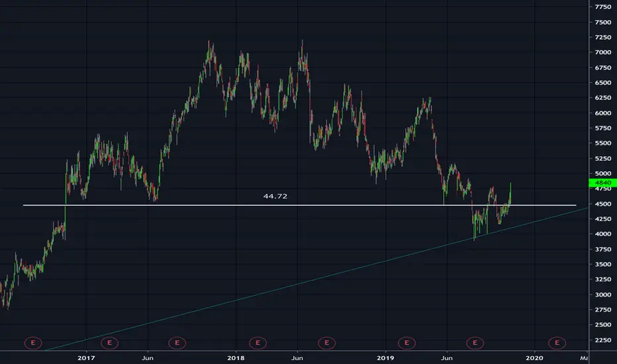Click the earnings E marker after 2020
The height and width of the screenshot is (364, 617).
pos(557,343)
